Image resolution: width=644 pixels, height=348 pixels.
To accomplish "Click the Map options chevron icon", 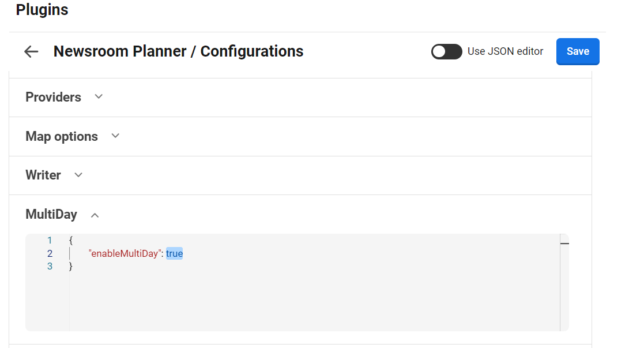I will pos(115,136).
